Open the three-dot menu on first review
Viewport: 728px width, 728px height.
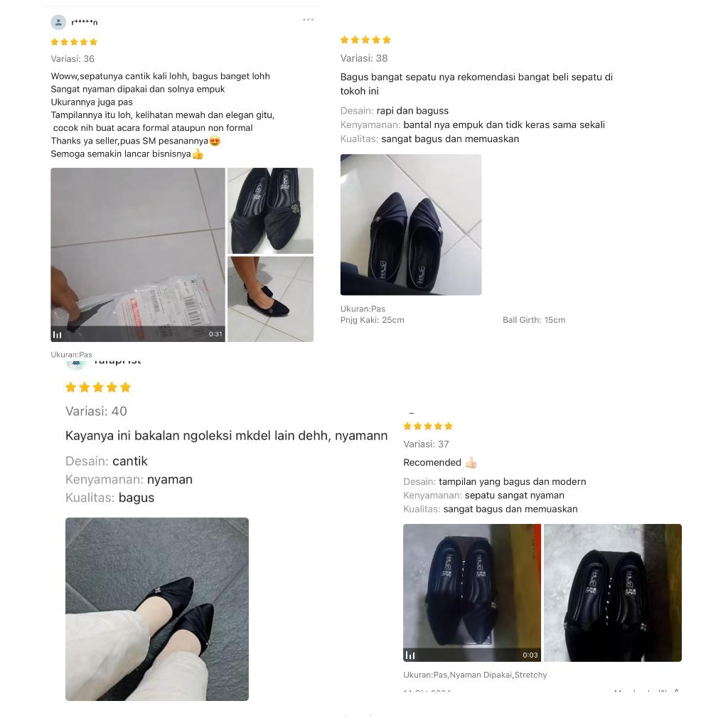point(309,19)
